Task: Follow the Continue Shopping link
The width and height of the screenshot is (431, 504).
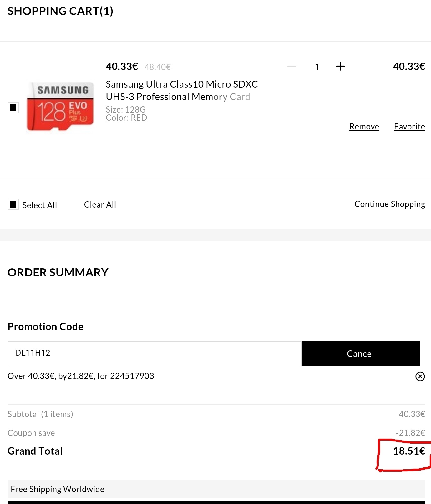Action: coord(389,204)
